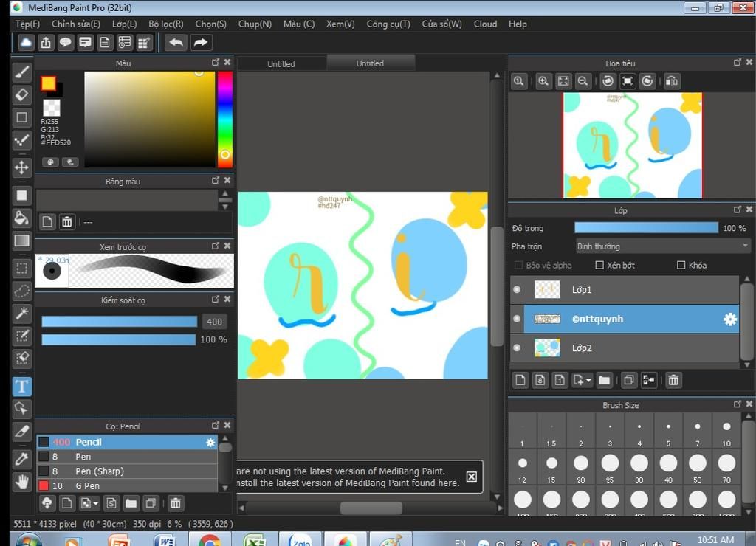Click the cloud save icon in toolbar
756x546 pixels.
click(x=26, y=42)
